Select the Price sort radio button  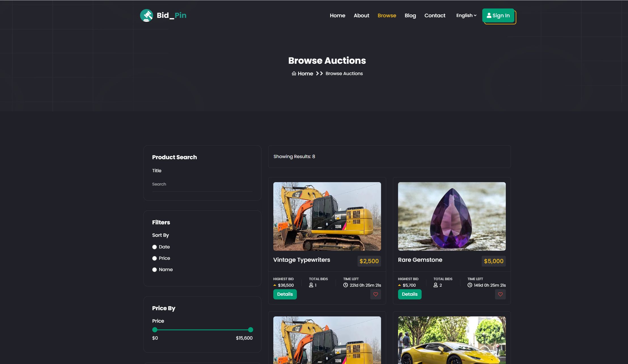pos(155,258)
